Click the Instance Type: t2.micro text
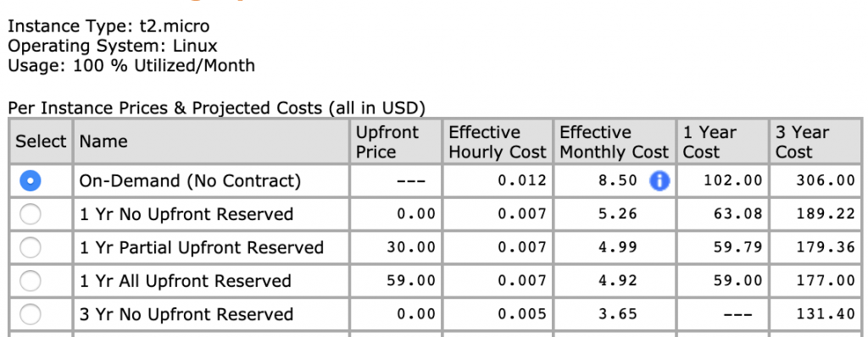 tap(108, 26)
